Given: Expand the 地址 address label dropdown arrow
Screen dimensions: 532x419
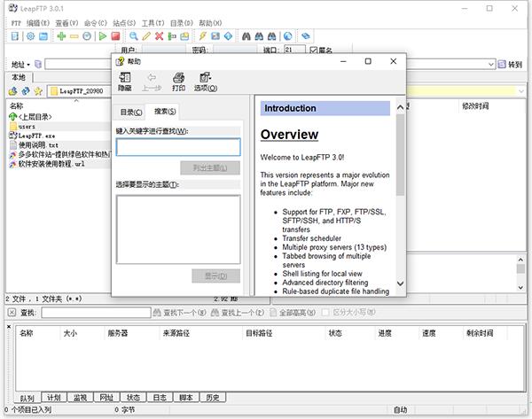Looking at the screenshot, I should pyautogui.click(x=28, y=65).
